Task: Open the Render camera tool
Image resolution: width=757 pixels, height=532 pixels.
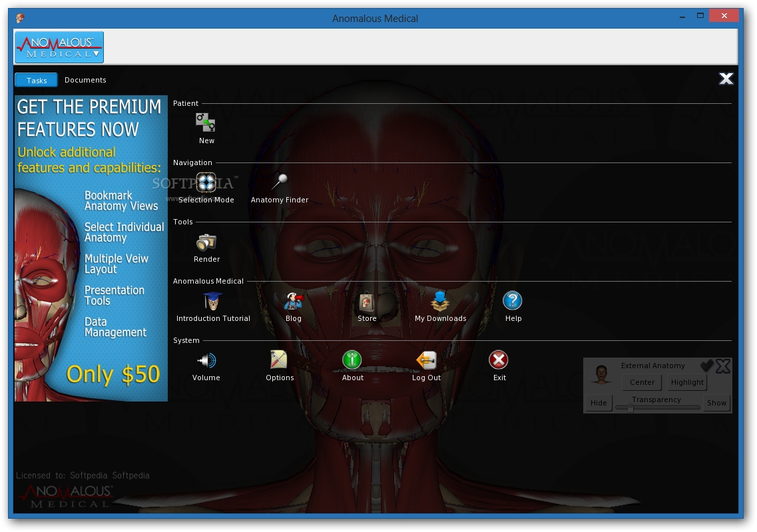Action: tap(206, 248)
